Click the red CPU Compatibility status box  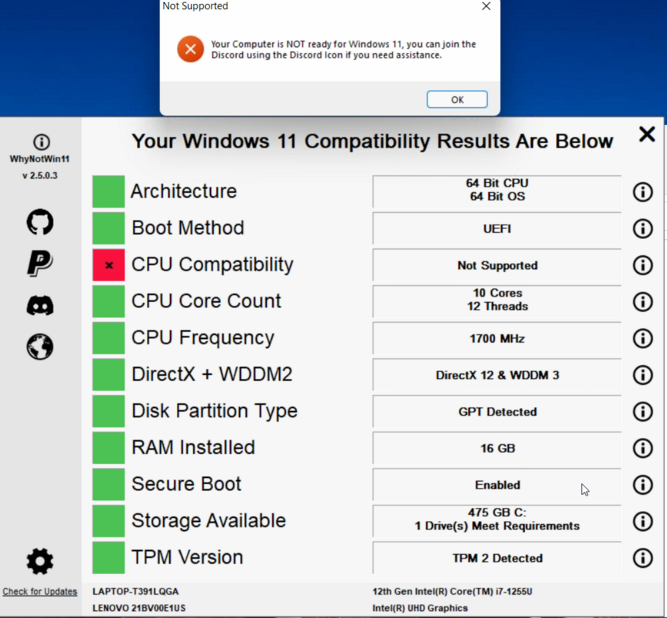pyautogui.click(x=108, y=265)
